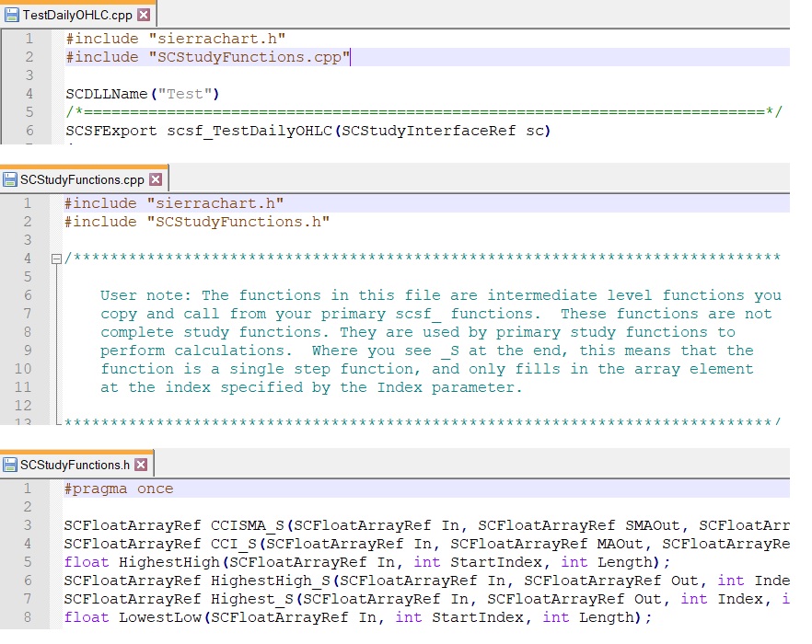Click comment line starting "function is a single step function"

click(427, 369)
